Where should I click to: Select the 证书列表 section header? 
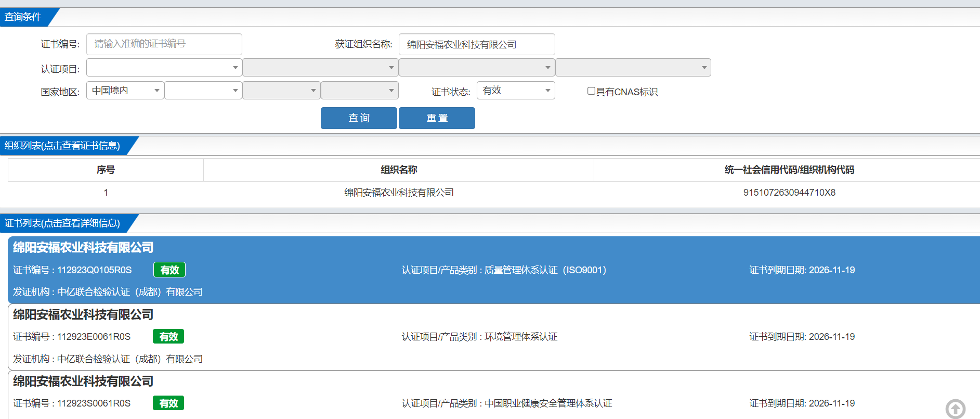(x=62, y=223)
